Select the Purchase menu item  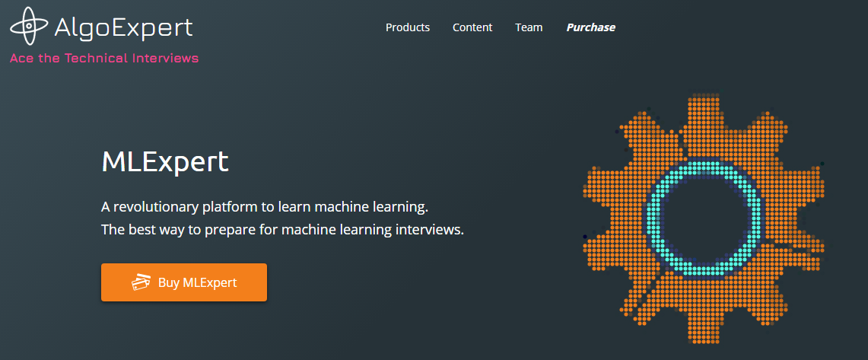click(x=590, y=27)
